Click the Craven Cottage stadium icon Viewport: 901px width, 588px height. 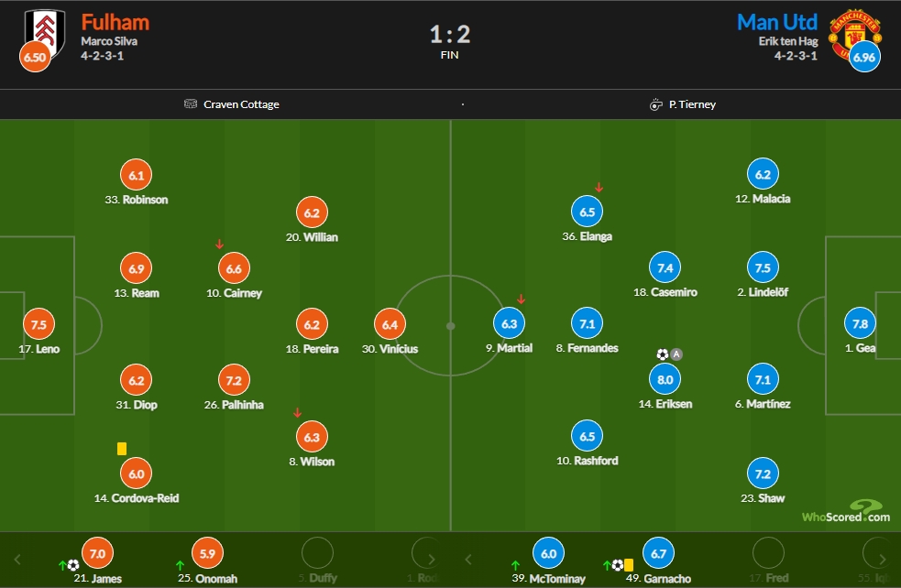pyautogui.click(x=191, y=103)
